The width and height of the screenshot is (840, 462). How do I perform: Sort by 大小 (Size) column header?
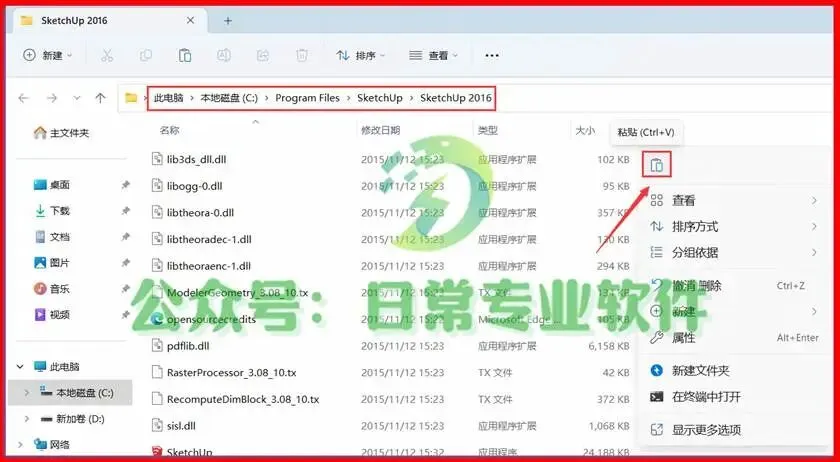point(585,130)
